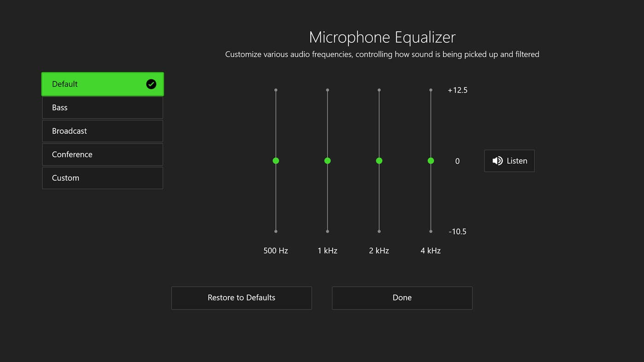
Task: Select the Default equalizer preset
Action: 92,84
